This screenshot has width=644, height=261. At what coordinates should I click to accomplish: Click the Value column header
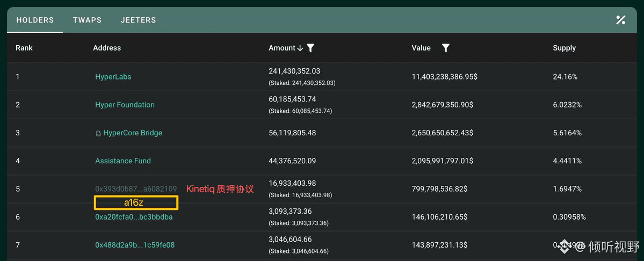pos(421,48)
